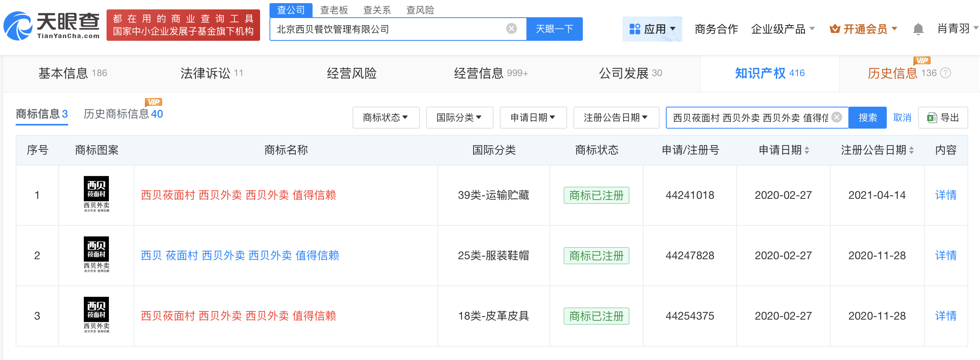Open trademark image for row 1

pos(96,195)
